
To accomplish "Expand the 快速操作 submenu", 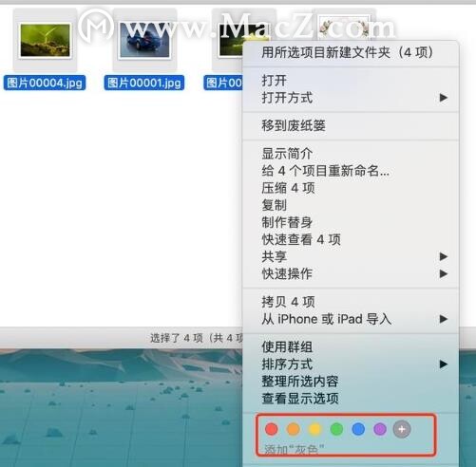I will (x=351, y=273).
